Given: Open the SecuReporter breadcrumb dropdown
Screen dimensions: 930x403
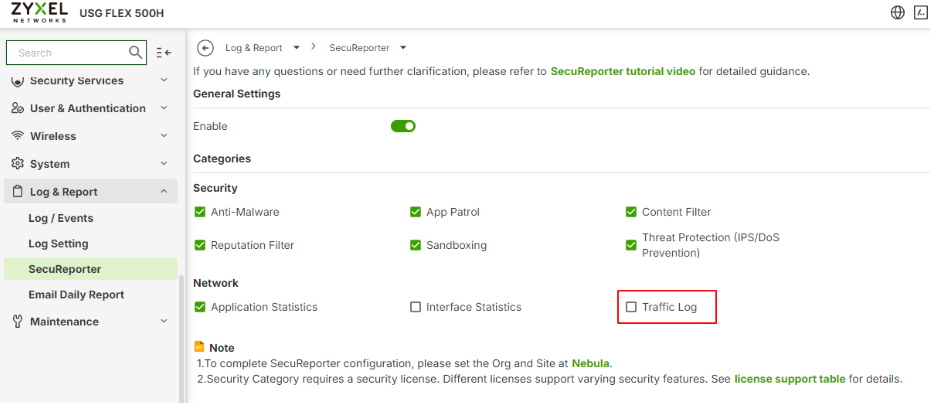Looking at the screenshot, I should [x=402, y=48].
